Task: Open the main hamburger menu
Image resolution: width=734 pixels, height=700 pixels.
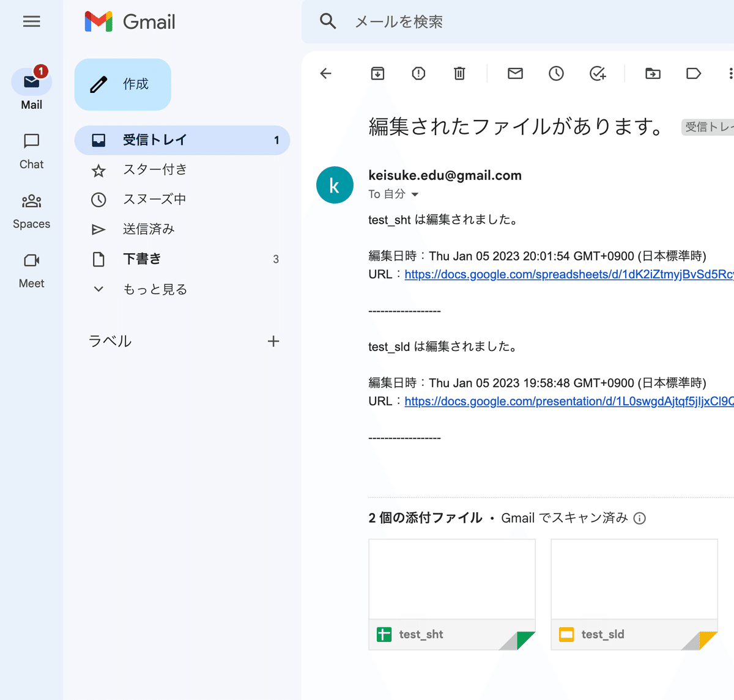Action: (x=31, y=22)
